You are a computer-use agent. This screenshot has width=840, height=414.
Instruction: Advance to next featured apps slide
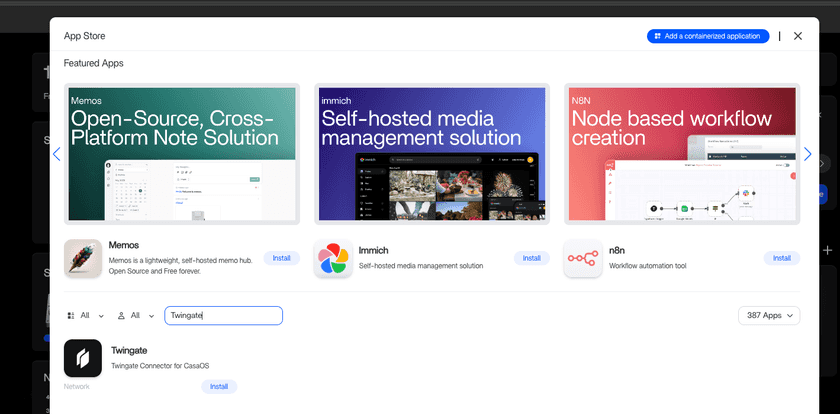pyautogui.click(x=807, y=154)
